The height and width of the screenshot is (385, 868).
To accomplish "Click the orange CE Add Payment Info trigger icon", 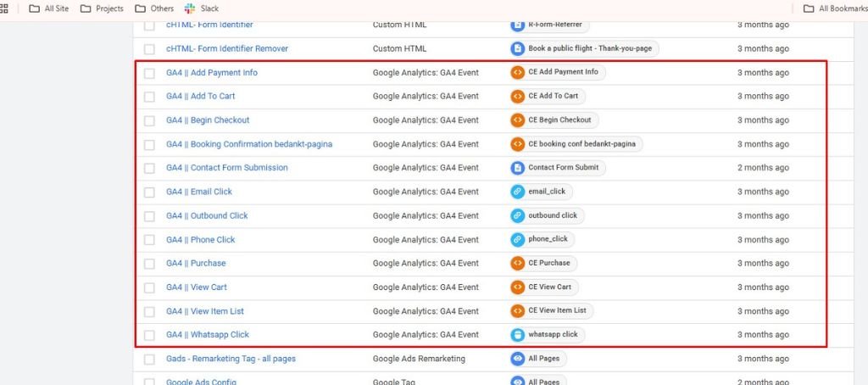I will [517, 73].
